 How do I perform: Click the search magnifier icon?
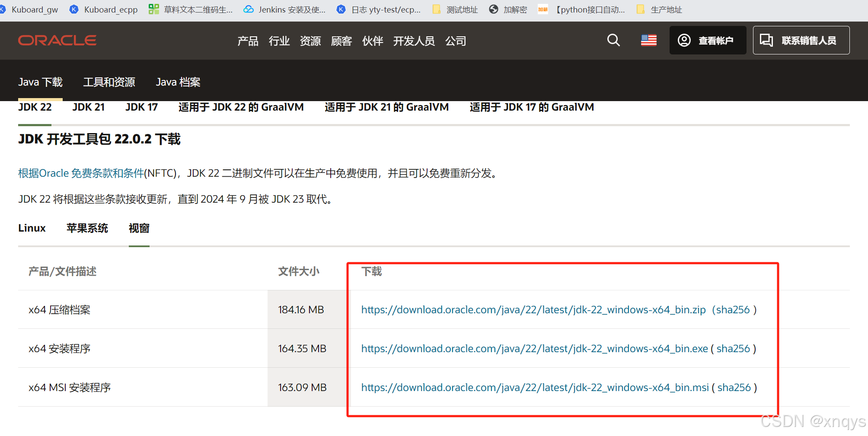(613, 40)
